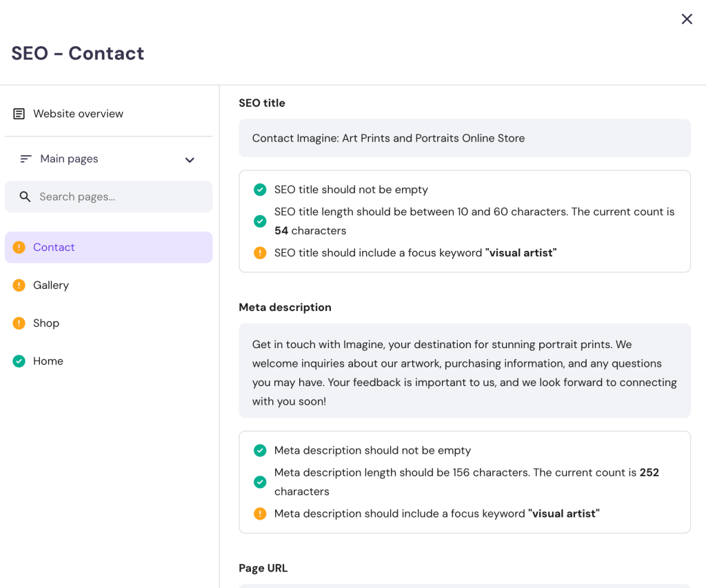Image resolution: width=706 pixels, height=588 pixels.
Task: Select the filter icon beside Main pages
Action: coord(26,159)
